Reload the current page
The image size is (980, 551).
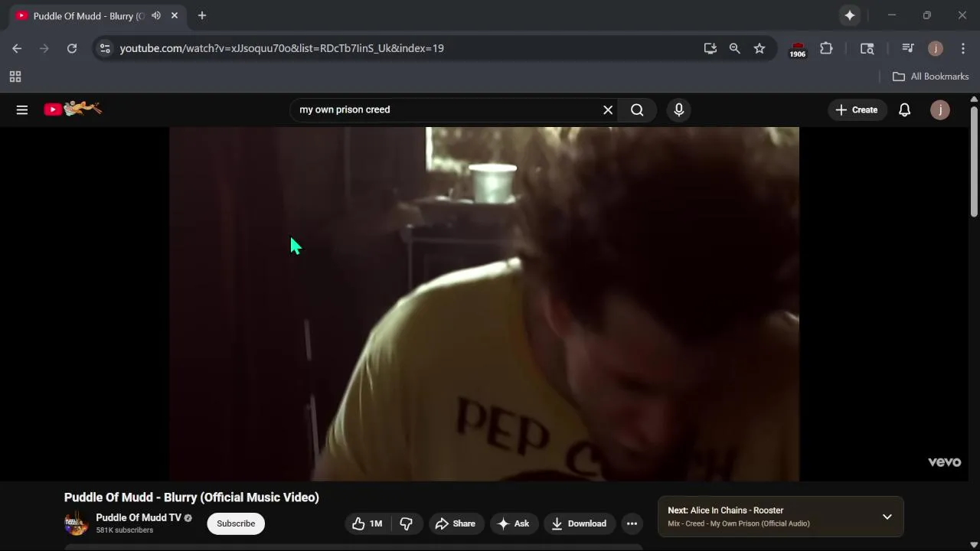(72, 48)
